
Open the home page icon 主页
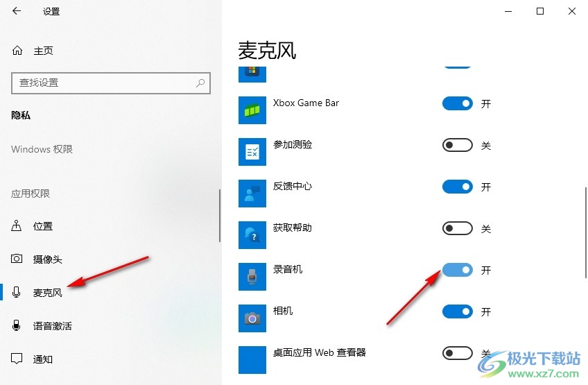(x=17, y=50)
